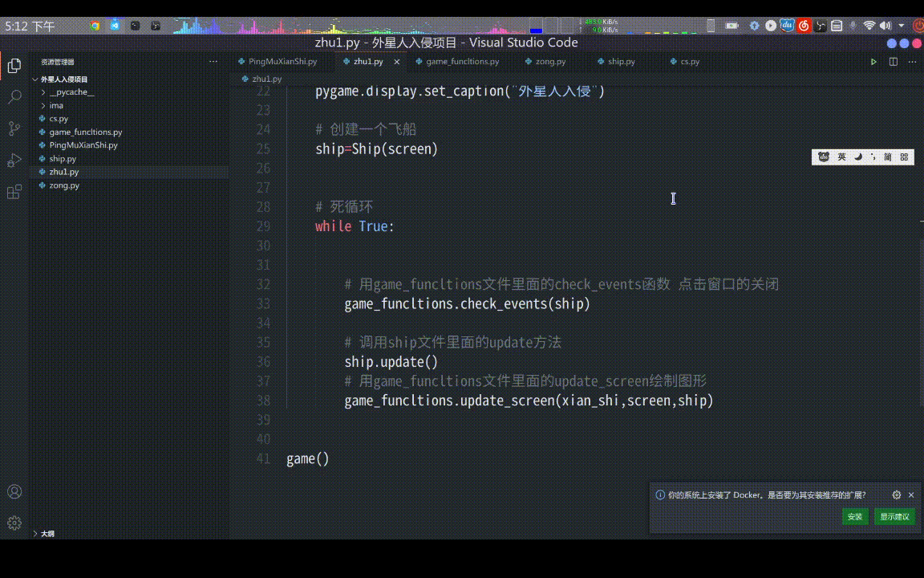Open the editor's more actions ellipsis
This screenshot has height=578, width=924.
912,61
